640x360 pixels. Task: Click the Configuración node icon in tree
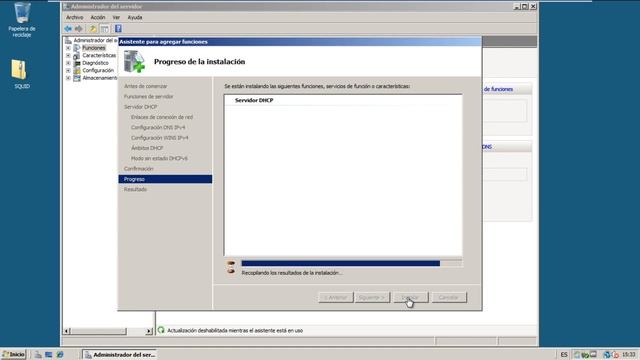point(77,71)
